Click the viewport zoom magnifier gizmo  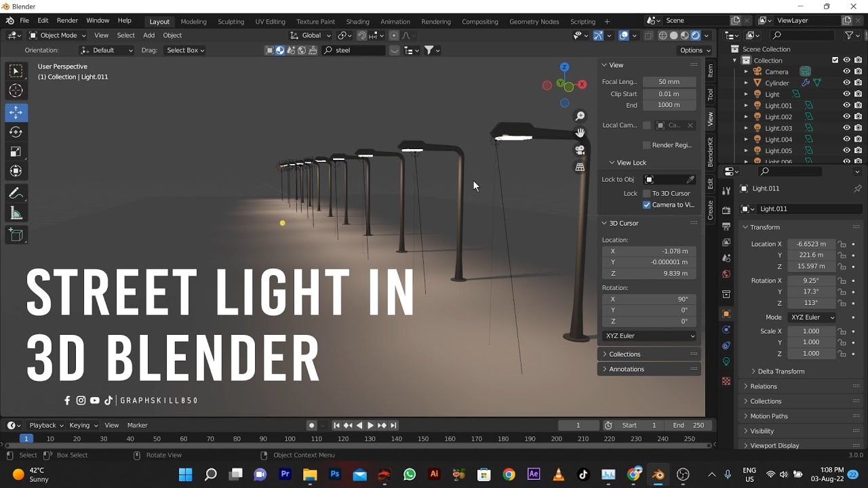point(580,117)
